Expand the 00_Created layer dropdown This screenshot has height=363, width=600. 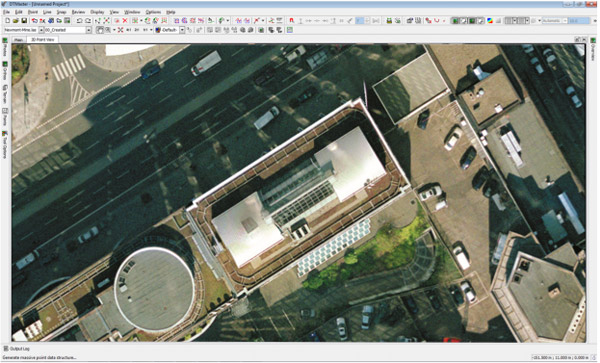point(88,30)
